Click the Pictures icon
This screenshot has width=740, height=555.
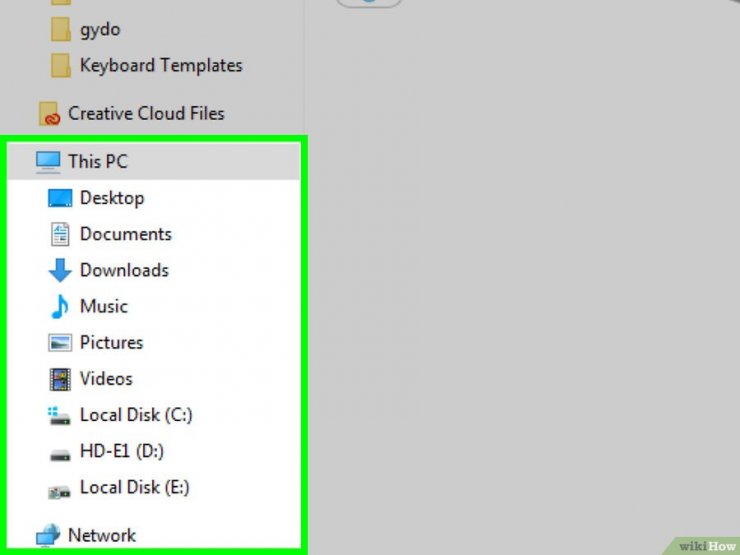pyautogui.click(x=60, y=342)
